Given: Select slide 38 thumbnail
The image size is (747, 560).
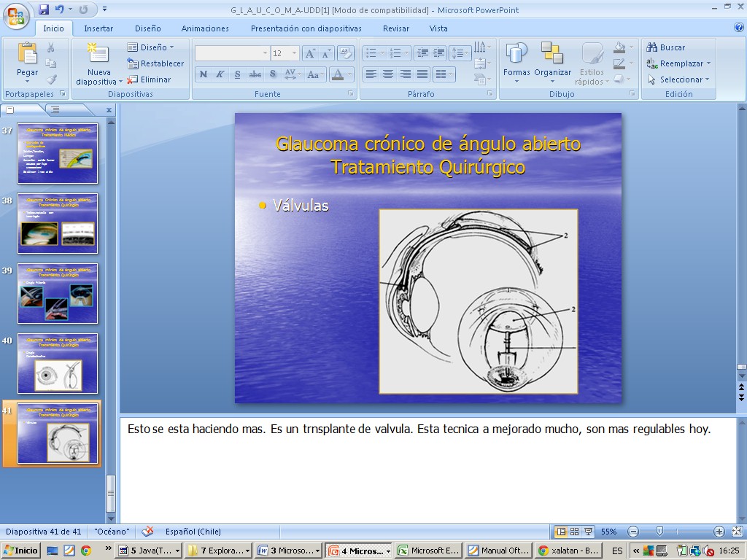Looking at the screenshot, I should point(58,223).
